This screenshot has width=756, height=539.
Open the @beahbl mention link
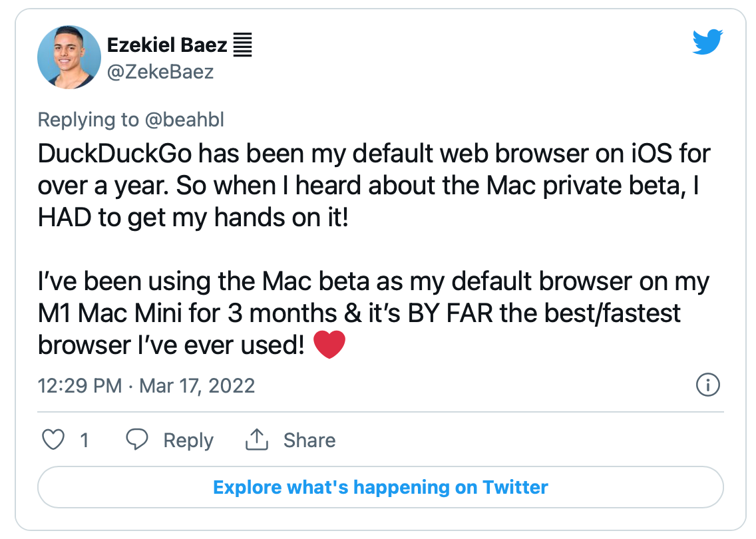tap(184, 120)
